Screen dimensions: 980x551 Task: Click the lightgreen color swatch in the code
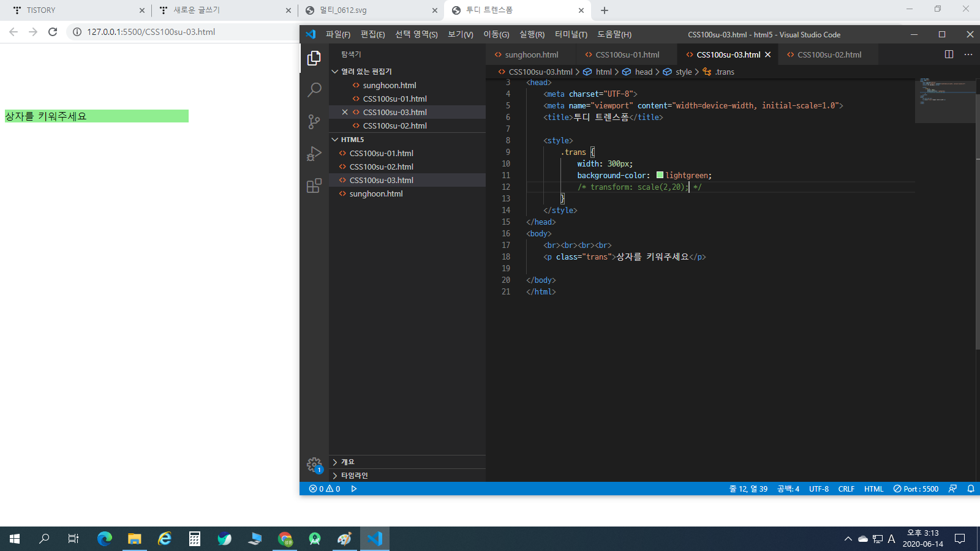tap(660, 175)
